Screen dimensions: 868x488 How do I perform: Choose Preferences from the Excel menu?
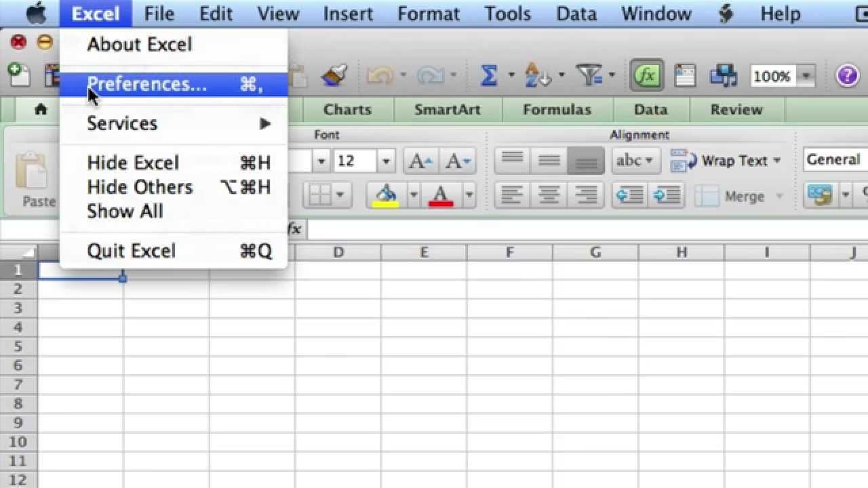tap(173, 84)
